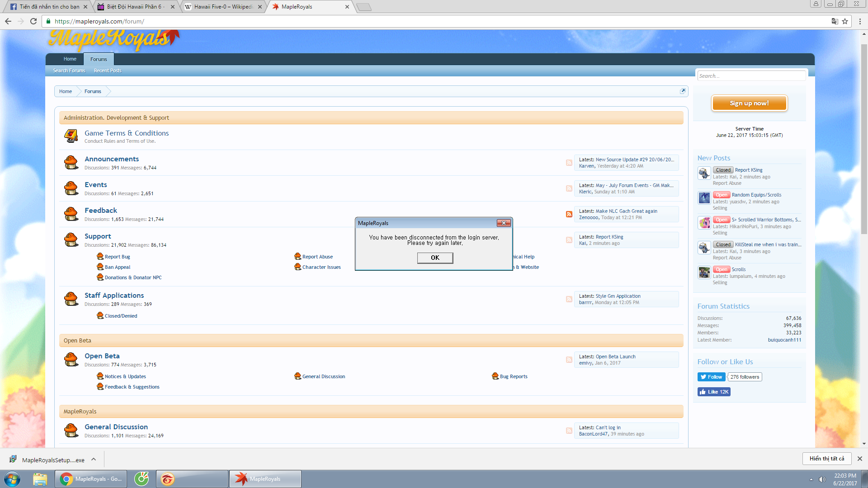Image resolution: width=868 pixels, height=488 pixels.
Task: Open File Explorer from the taskbar
Action: tap(40, 479)
